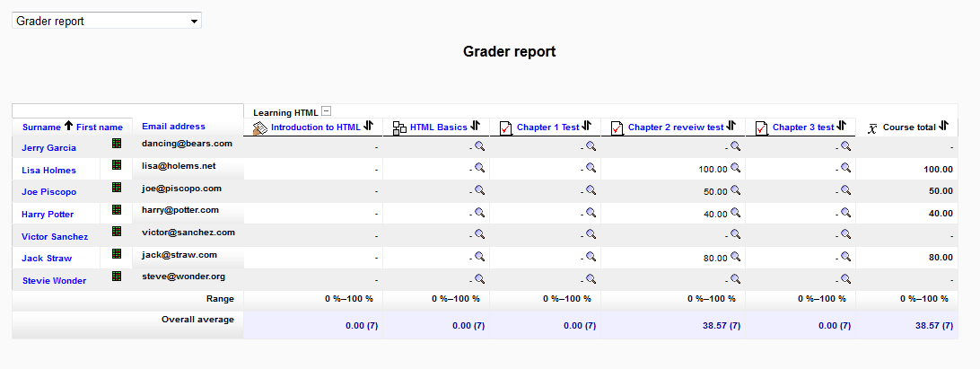Sort by Introduction to HTML column arrows

[369, 127]
